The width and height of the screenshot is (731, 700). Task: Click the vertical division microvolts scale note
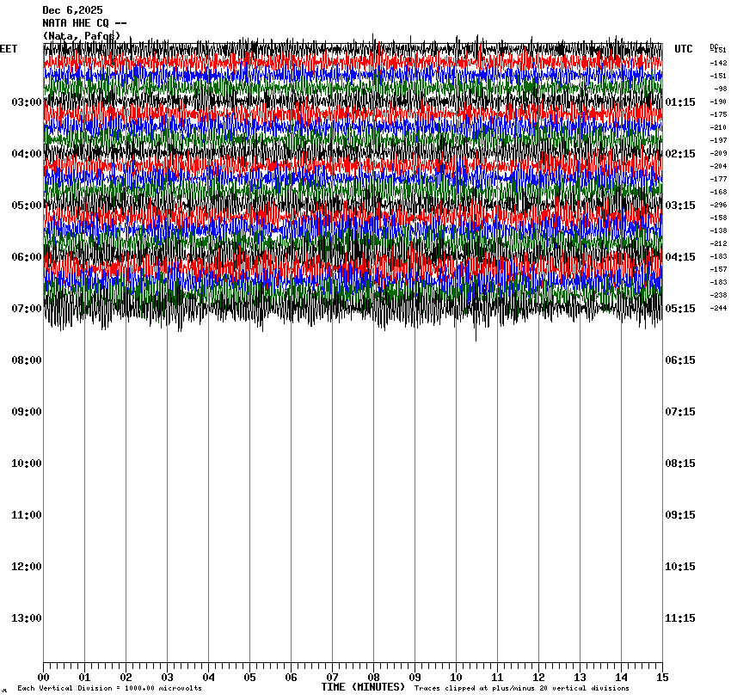109,689
